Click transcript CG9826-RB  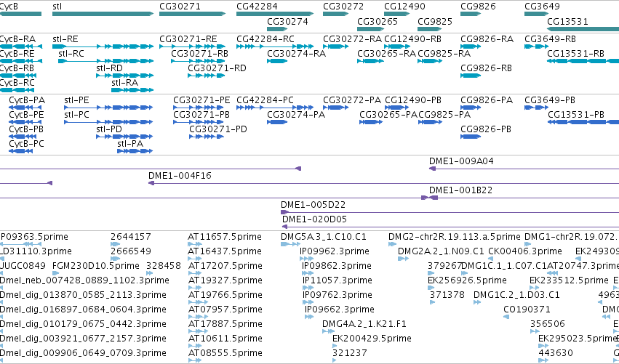(471, 76)
